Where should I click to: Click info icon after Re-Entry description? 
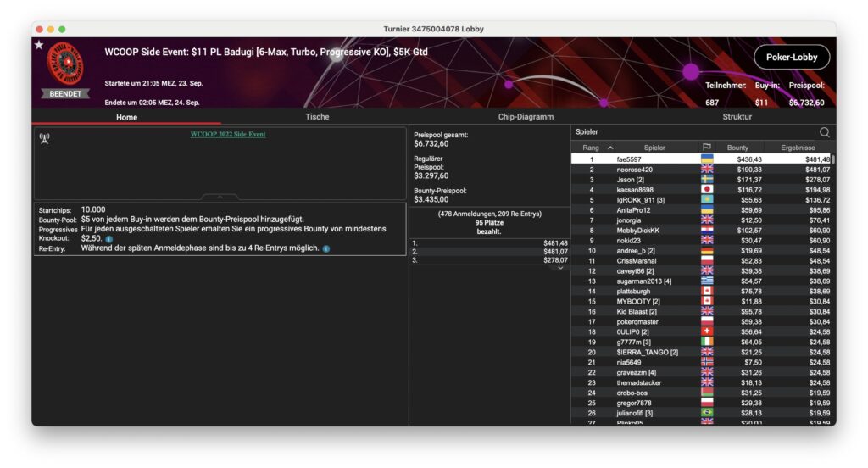tap(326, 248)
